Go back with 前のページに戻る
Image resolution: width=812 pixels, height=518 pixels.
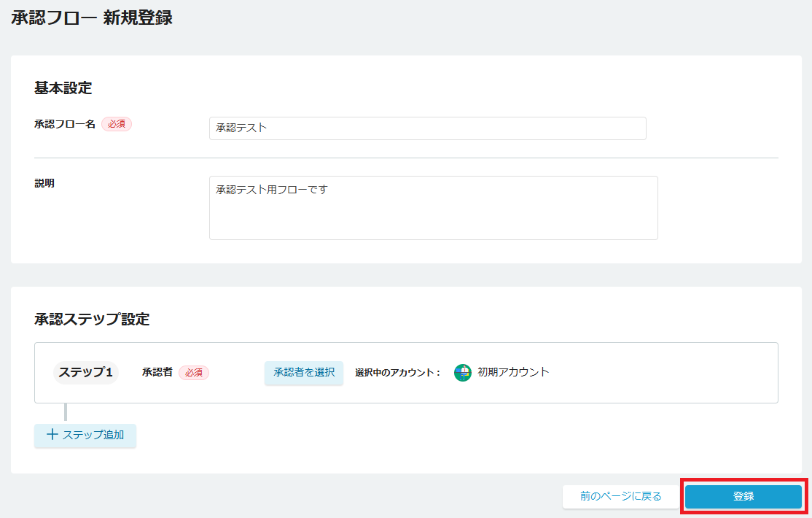pyautogui.click(x=620, y=496)
